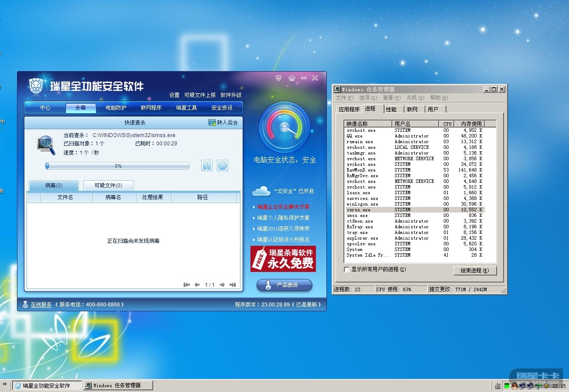Select the RavMonD.exe process row
569x392 pixels.
415,170
